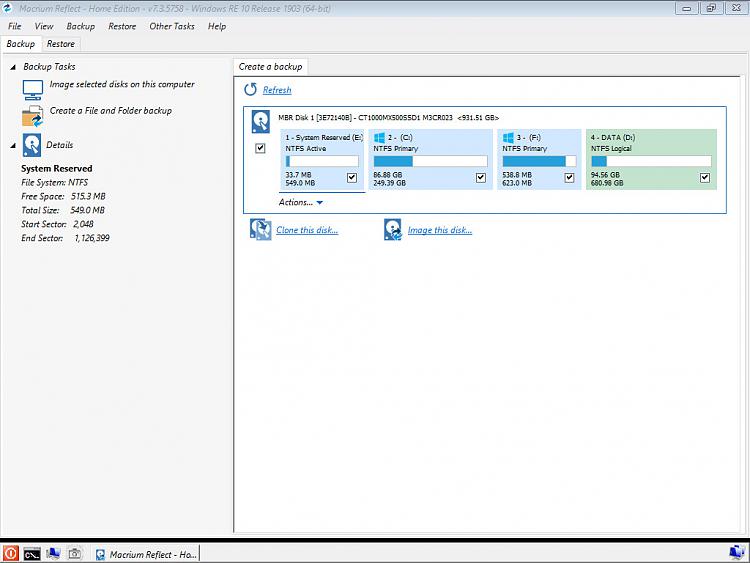Open the Other Tasks menu
750x563 pixels.
(172, 26)
